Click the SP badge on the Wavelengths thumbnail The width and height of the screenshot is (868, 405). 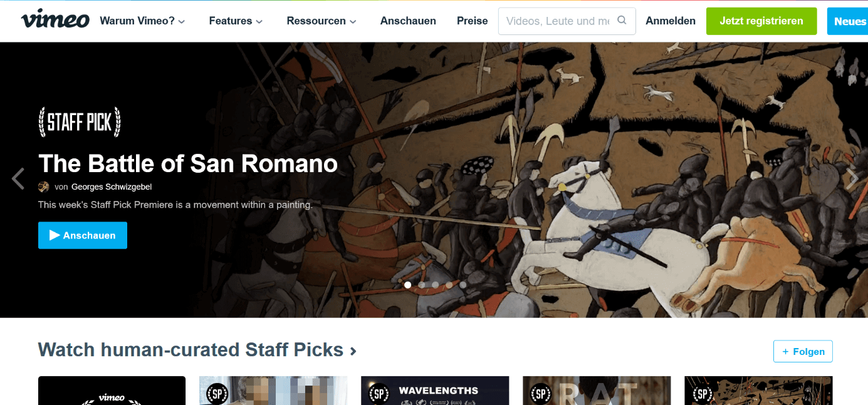pos(379,394)
